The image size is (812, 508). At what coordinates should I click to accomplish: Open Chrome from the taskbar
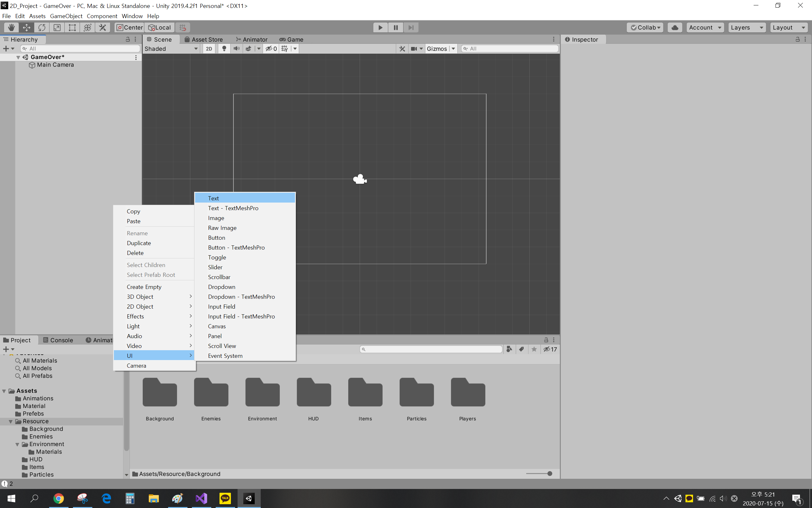(59, 498)
